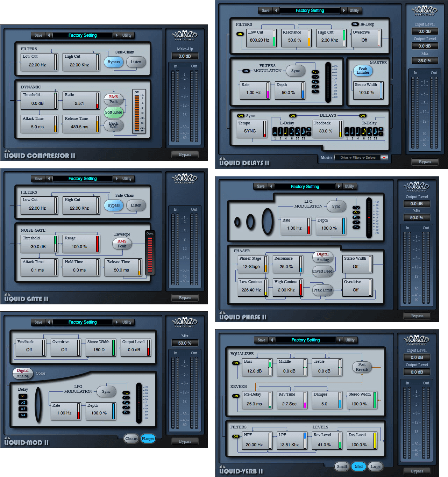Select Large room size in Liquid-Verb
448x477 pixels.
coord(375,467)
